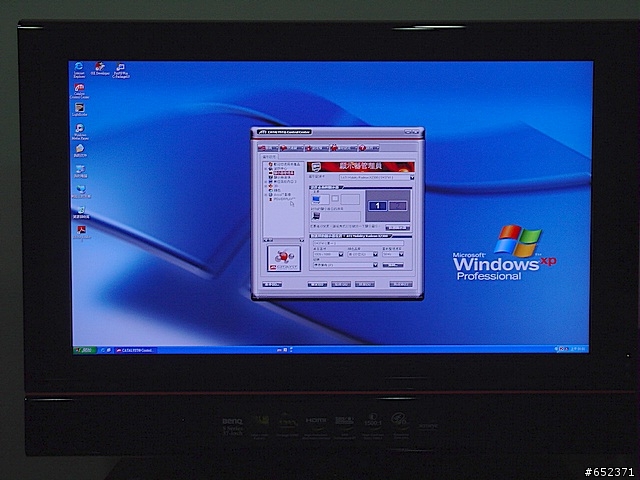Click the laptop icon in attached displays
The width and height of the screenshot is (640, 480).
tap(316, 216)
